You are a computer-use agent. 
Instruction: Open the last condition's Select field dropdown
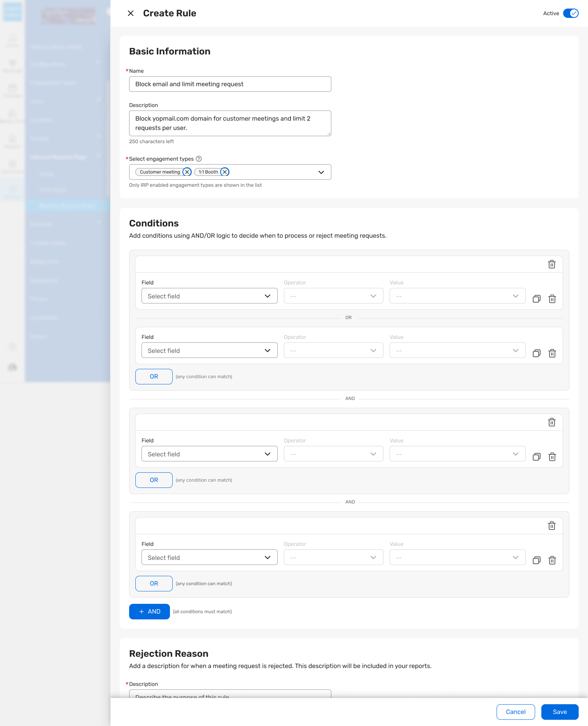[x=209, y=558]
